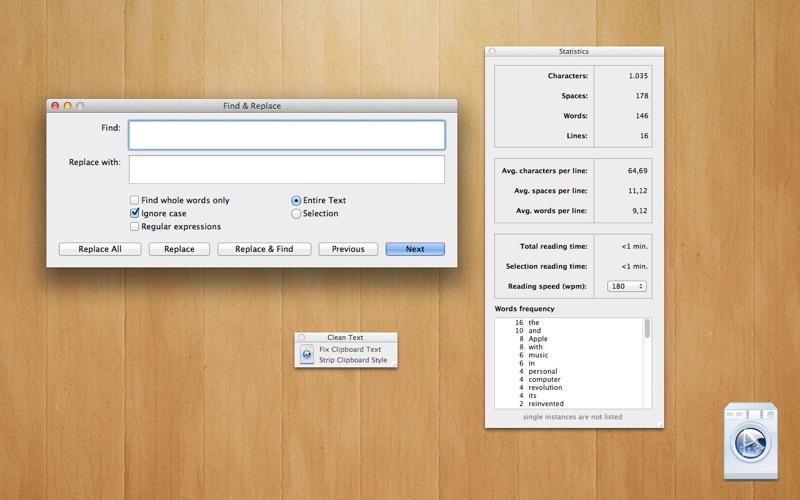Click the red close button of Find & Replace

point(55,106)
